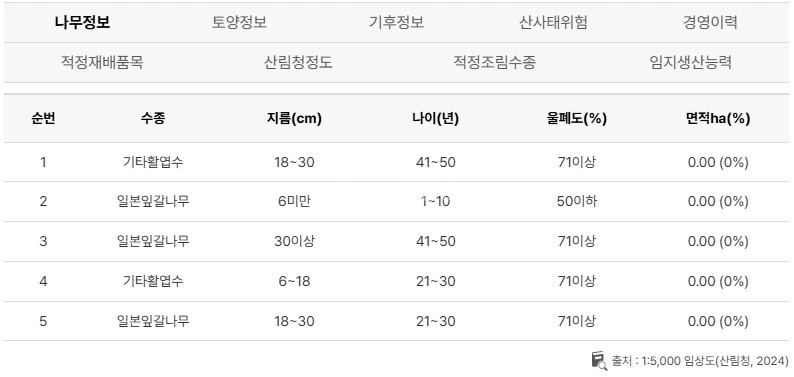Click the 6미만 diameter cell in row 2
The width and height of the screenshot is (794, 377).
point(294,201)
